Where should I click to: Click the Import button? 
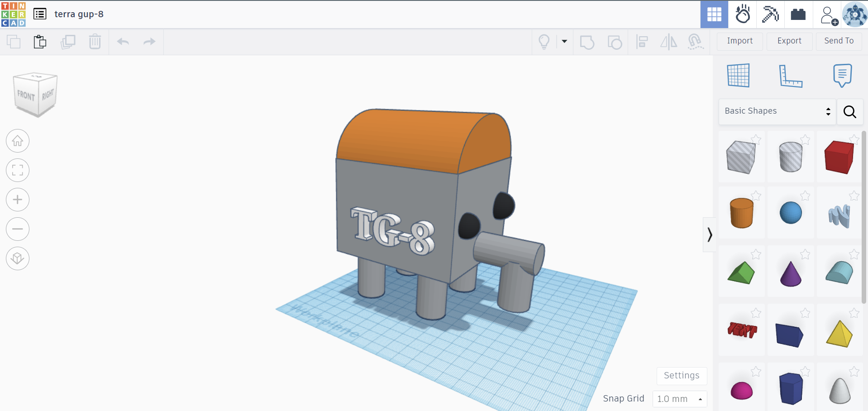pos(739,41)
